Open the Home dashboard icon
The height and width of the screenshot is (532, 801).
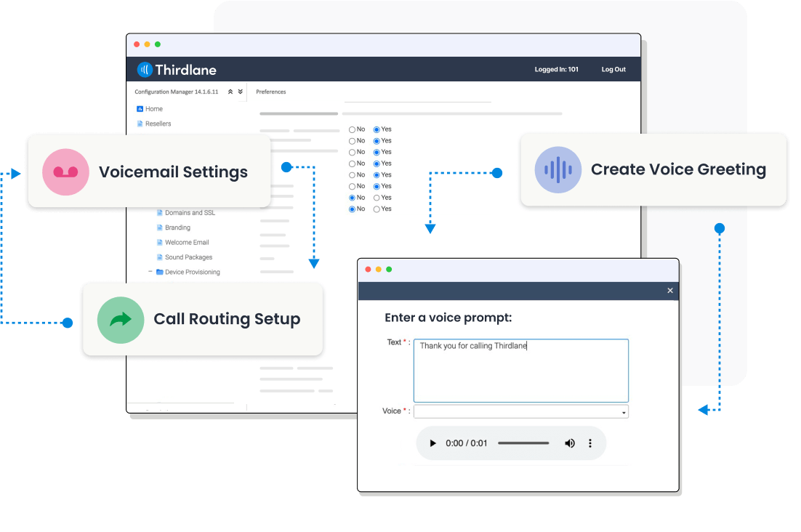click(140, 109)
